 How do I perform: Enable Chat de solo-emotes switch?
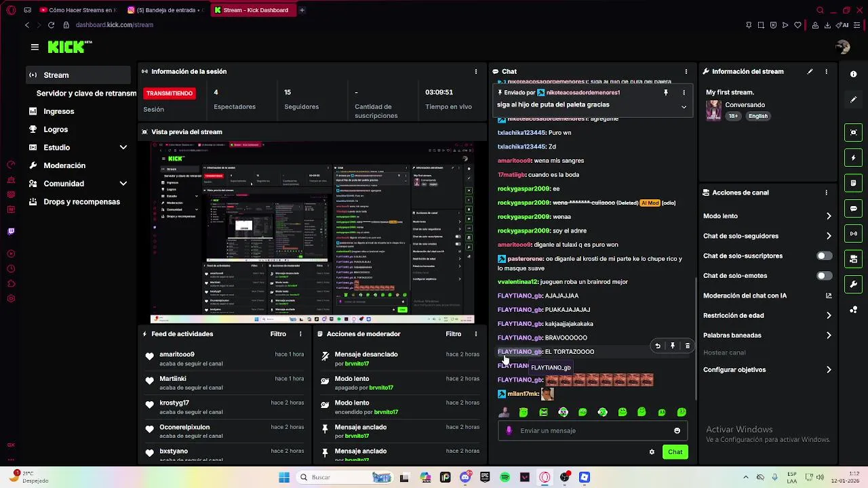(x=824, y=276)
